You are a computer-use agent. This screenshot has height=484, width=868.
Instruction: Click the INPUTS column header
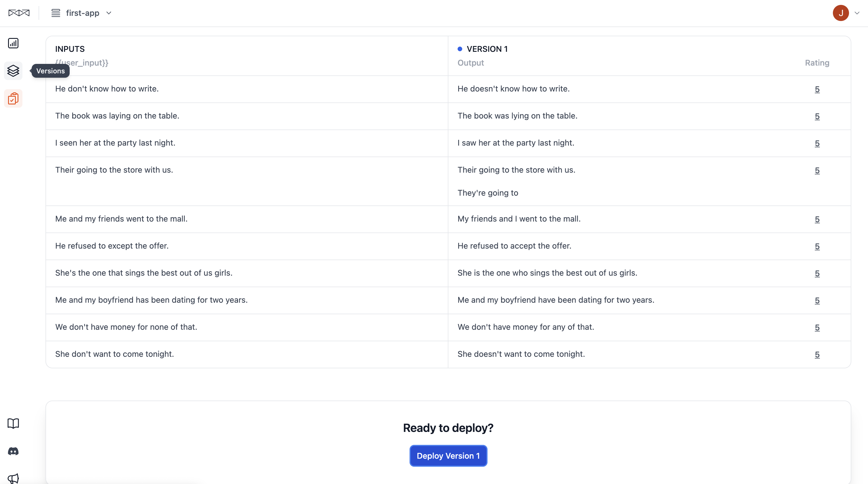pyautogui.click(x=70, y=49)
